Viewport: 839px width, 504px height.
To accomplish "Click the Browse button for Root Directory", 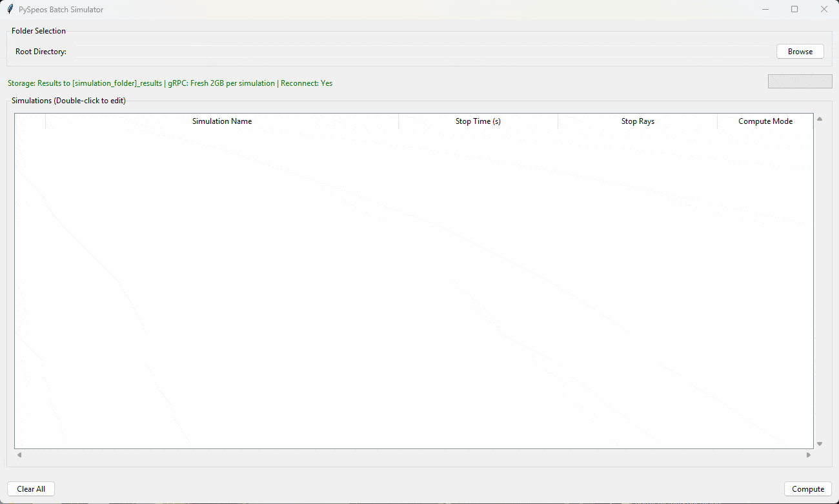I will (x=800, y=52).
